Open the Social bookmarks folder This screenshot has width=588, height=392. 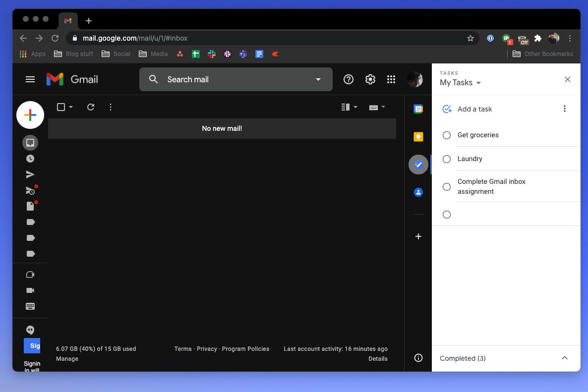pos(116,54)
